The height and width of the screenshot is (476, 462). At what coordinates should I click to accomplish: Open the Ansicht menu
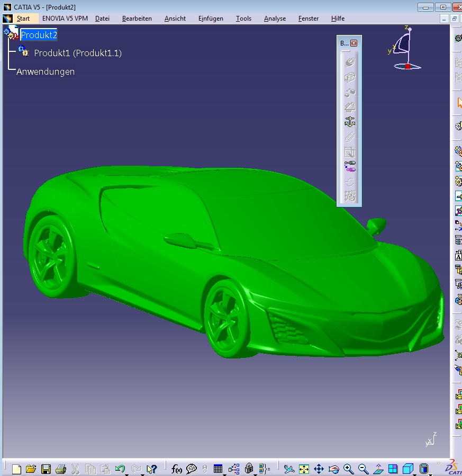click(x=175, y=19)
